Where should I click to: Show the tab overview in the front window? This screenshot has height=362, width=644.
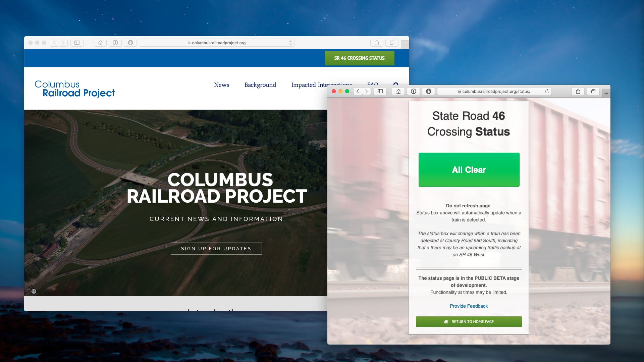[x=593, y=91]
